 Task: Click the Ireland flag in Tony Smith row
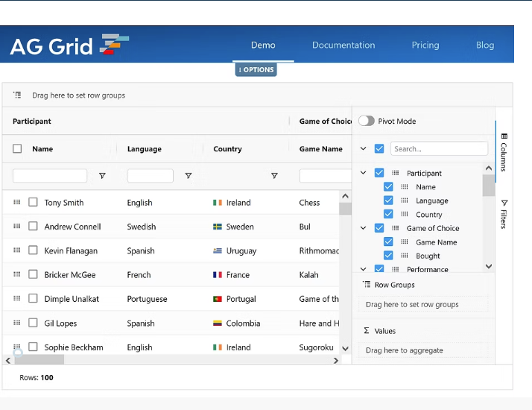tap(218, 203)
